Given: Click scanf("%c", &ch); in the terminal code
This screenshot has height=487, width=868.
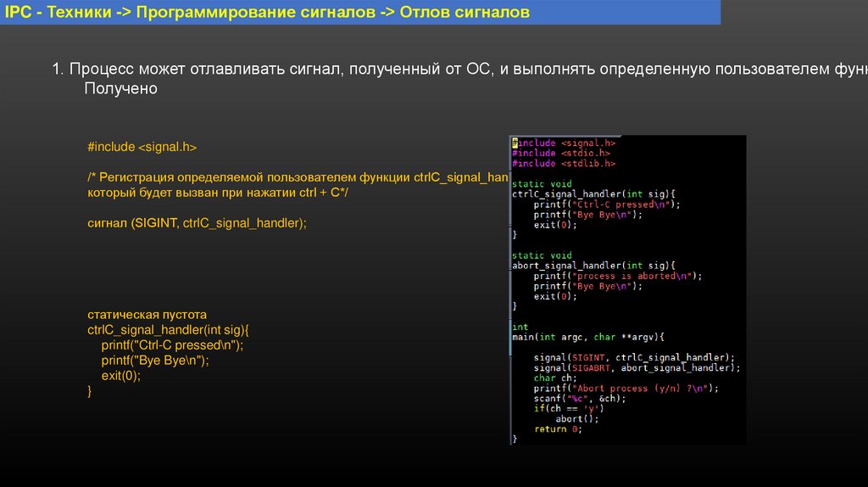Looking at the screenshot, I should (x=580, y=399).
